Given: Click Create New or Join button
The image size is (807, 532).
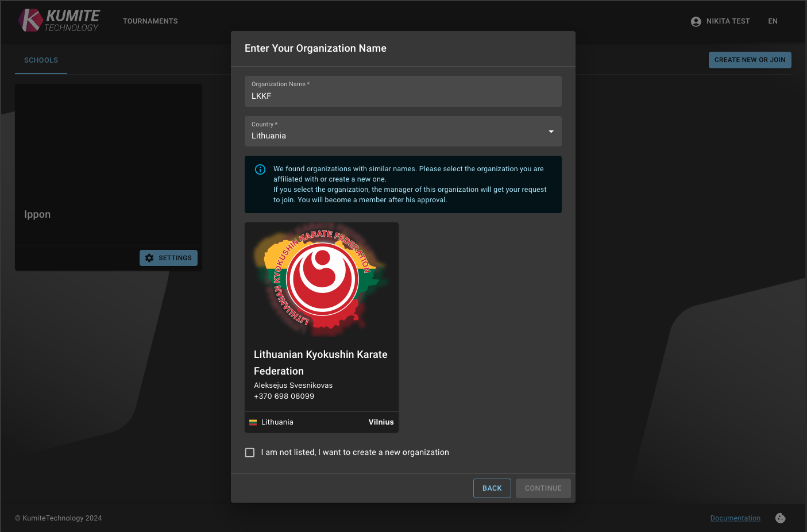Looking at the screenshot, I should pyautogui.click(x=750, y=60).
